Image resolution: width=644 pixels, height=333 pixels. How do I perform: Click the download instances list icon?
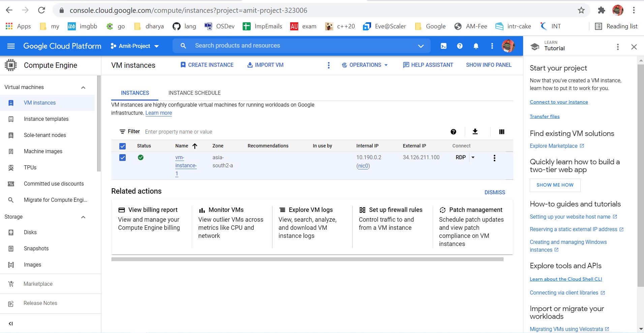click(x=475, y=132)
